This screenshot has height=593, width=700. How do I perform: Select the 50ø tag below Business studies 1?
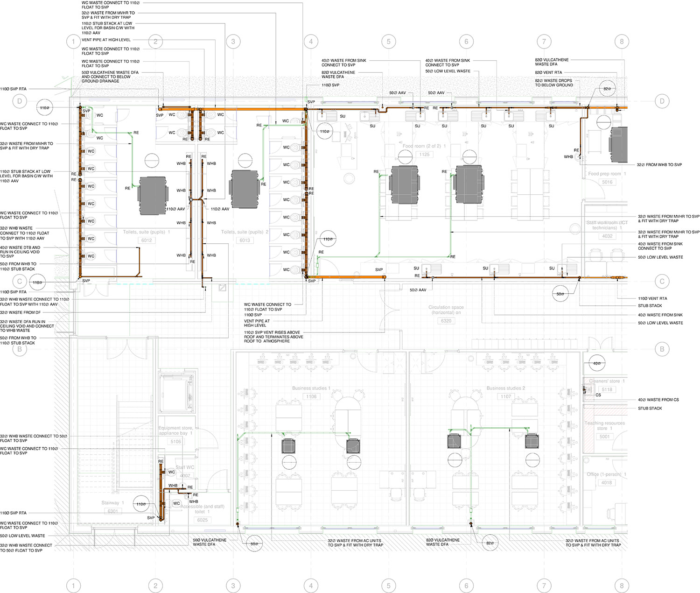254,544
